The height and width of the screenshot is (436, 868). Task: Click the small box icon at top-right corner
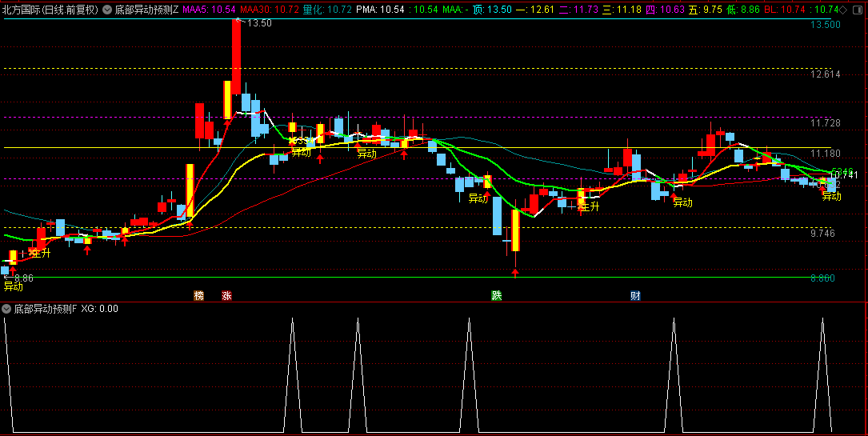(x=856, y=10)
